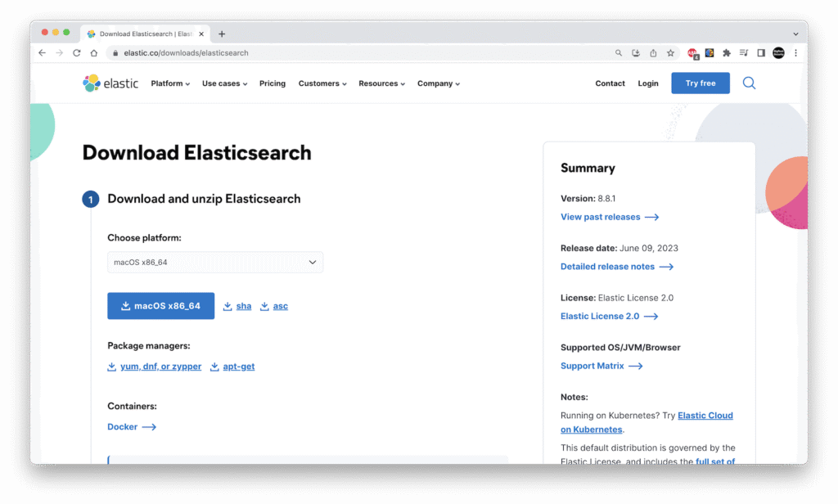The width and height of the screenshot is (838, 504).
Task: Reload the page with refresh icon
Action: [76, 53]
